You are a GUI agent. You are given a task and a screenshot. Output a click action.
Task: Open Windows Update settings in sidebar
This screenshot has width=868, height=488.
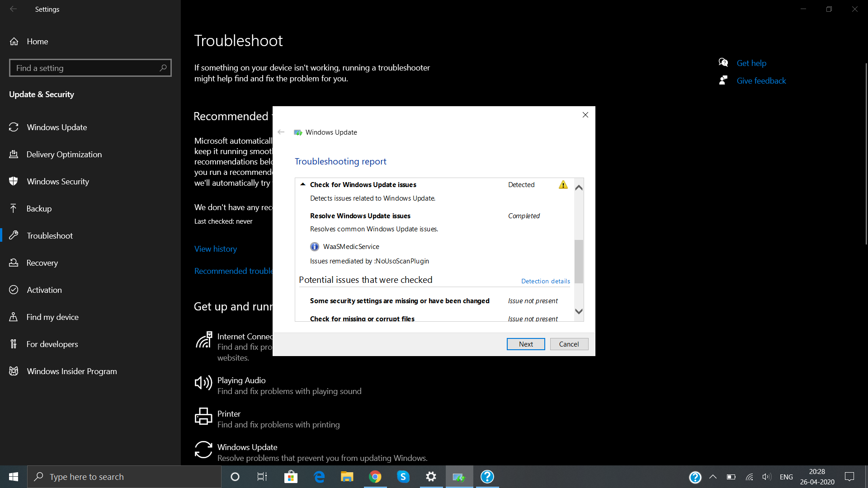pos(57,127)
